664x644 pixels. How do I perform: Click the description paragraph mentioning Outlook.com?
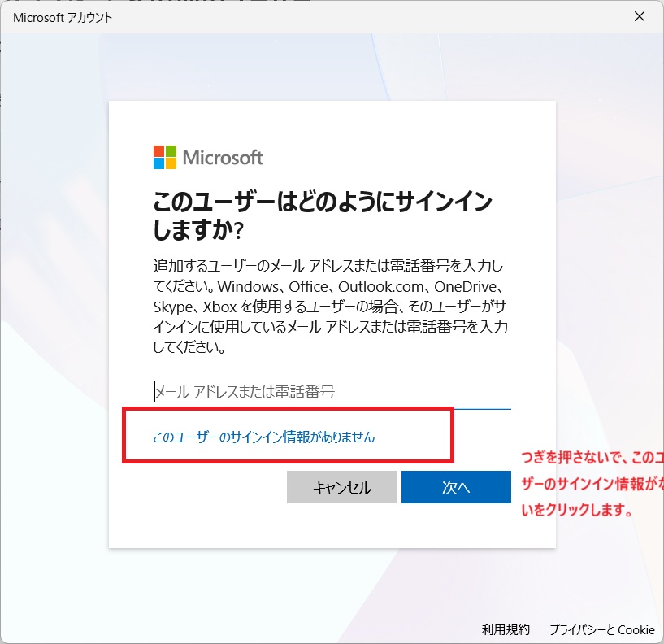(x=331, y=307)
